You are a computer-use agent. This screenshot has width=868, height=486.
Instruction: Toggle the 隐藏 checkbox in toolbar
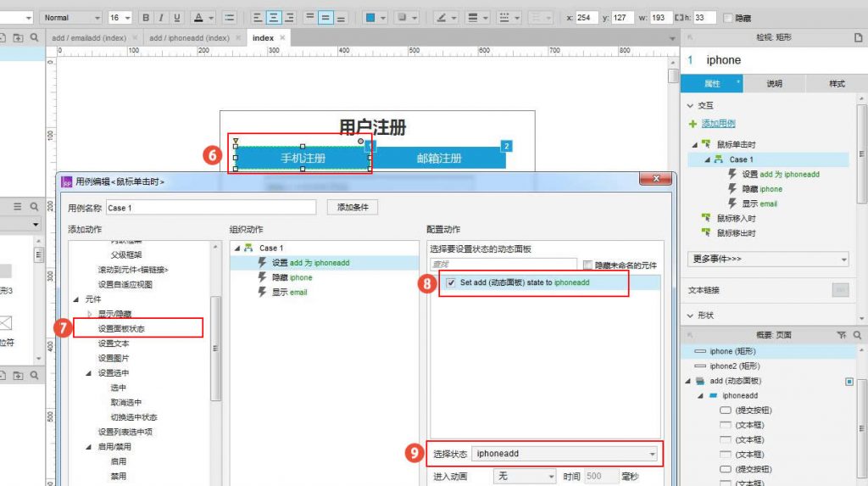pos(728,19)
